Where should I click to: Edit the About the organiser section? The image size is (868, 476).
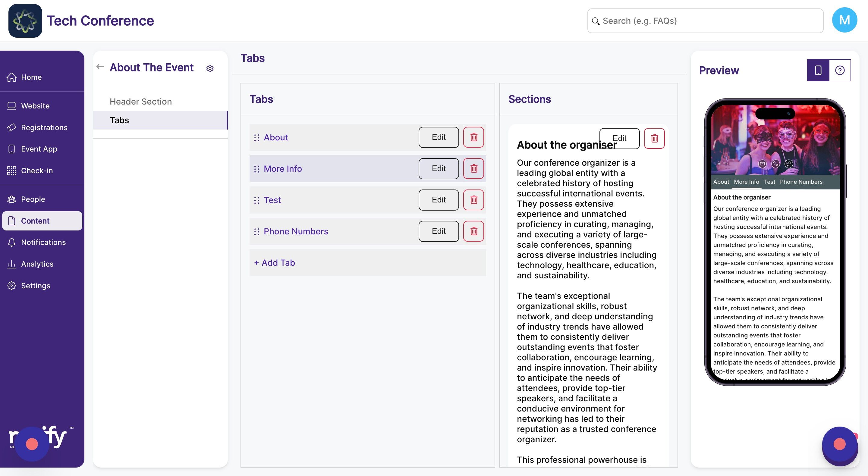[619, 138]
